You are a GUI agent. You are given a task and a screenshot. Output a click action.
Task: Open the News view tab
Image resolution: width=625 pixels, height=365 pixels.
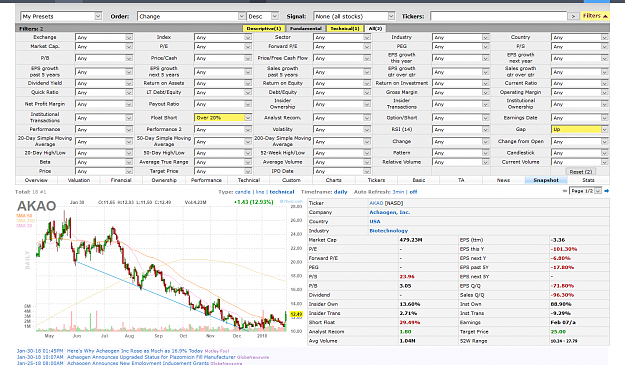pos(503,180)
